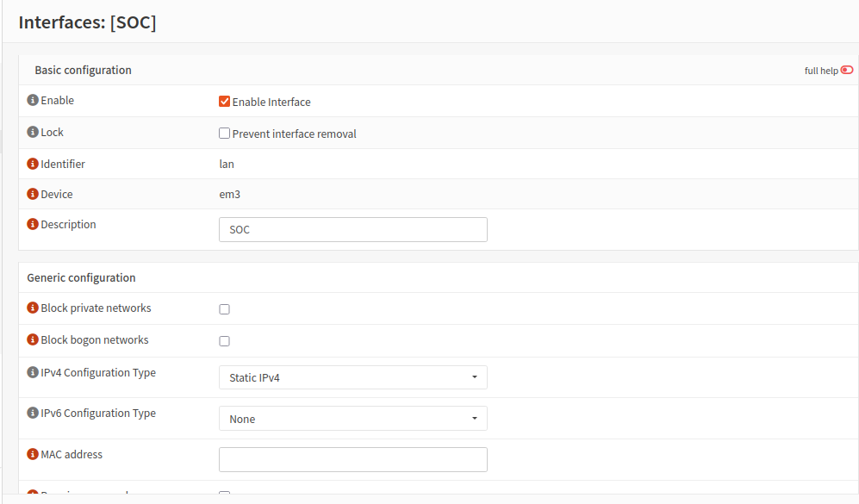This screenshot has width=859, height=504.
Task: Click the info icon next to Enable
Action: coord(34,101)
